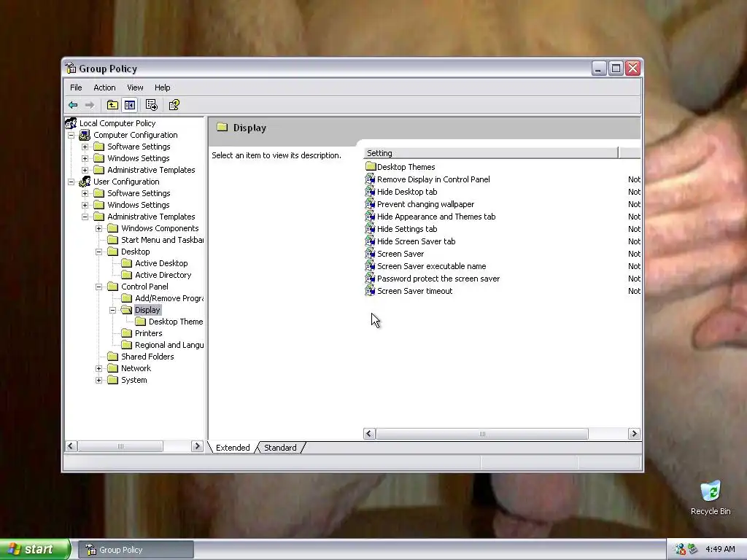Click the User Configuration icon in tree
The width and height of the screenshot is (747, 560).
[x=85, y=182]
